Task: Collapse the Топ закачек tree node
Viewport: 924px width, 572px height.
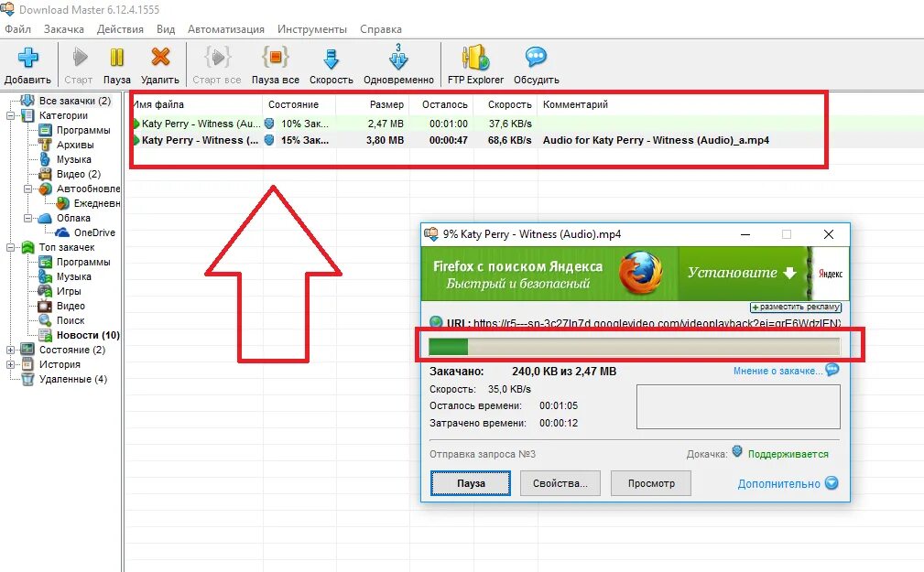Action: [x=11, y=247]
